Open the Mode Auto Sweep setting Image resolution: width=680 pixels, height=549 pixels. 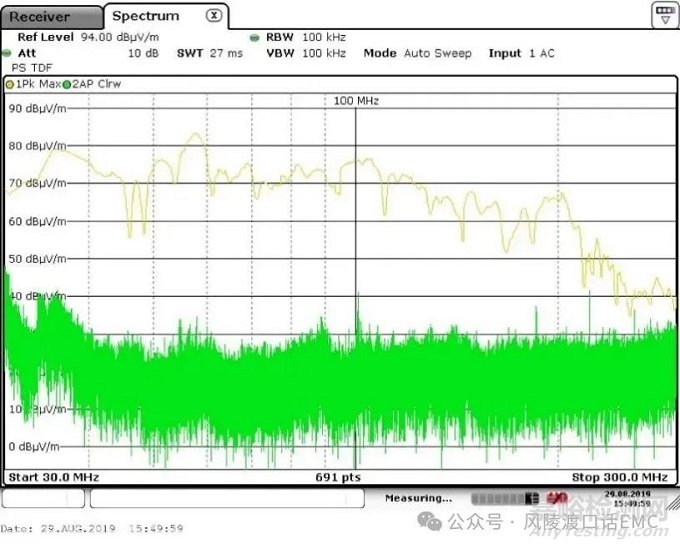(417, 53)
